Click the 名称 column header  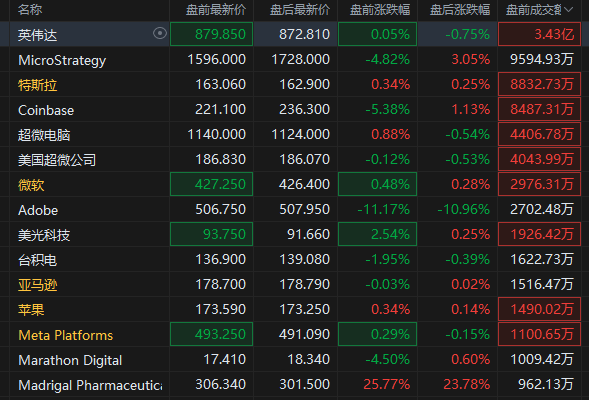point(30,10)
